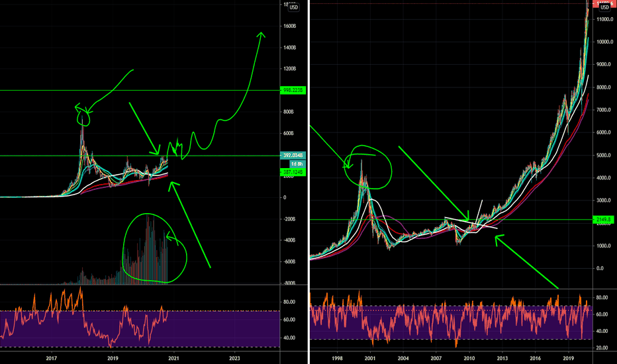Click the 10000.0 price axis label
617x364 pixels.
pos(604,42)
